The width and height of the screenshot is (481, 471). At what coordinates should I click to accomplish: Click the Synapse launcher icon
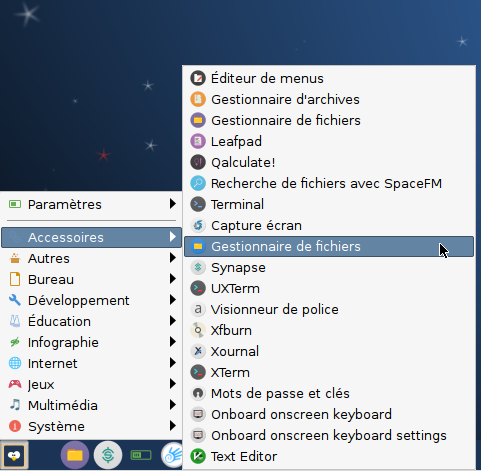click(198, 267)
